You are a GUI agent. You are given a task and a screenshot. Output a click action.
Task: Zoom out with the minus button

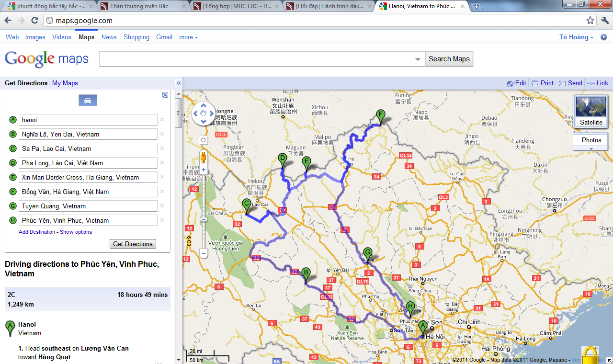(x=203, y=253)
